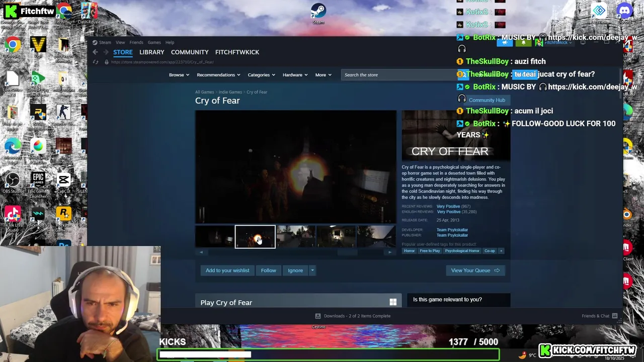The width and height of the screenshot is (644, 362).
Task: Click the Follow button
Action: click(268, 270)
